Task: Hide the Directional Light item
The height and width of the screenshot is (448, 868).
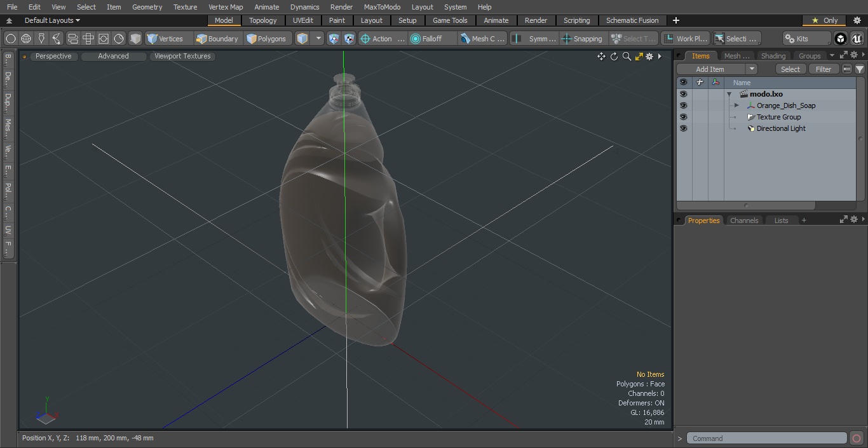Action: (683, 128)
